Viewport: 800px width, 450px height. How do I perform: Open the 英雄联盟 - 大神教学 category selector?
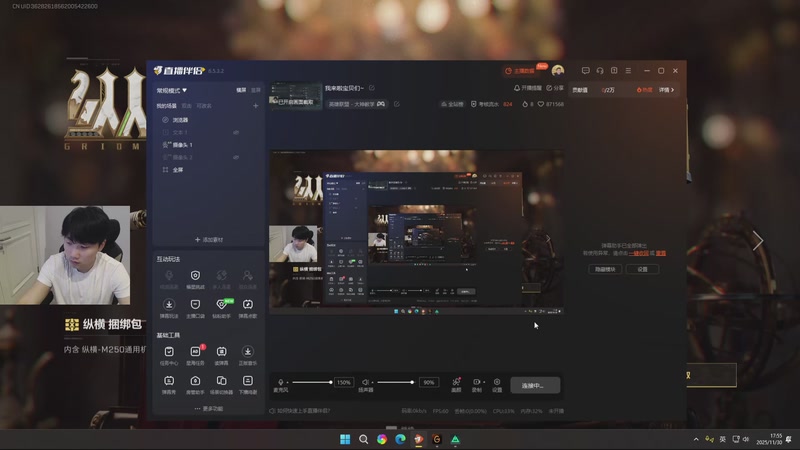[357, 104]
